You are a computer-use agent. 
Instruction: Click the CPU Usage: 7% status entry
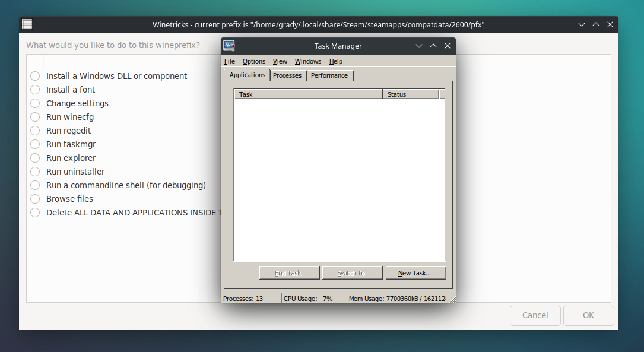tap(313, 299)
